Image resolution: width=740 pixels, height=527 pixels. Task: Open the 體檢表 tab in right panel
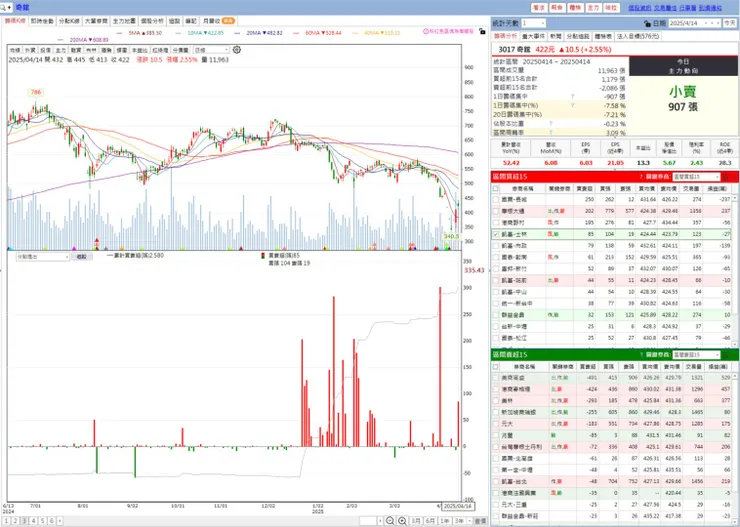(x=603, y=36)
